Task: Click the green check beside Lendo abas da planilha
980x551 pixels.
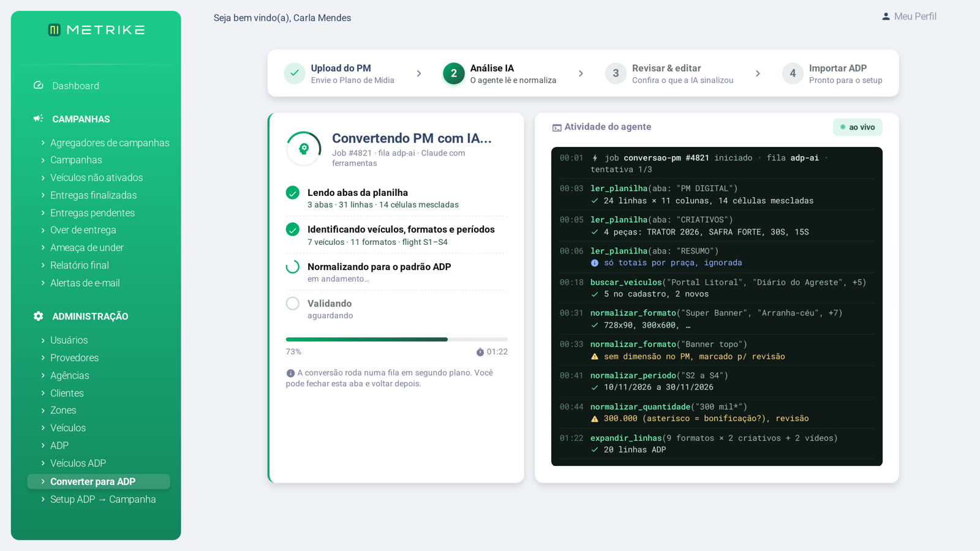Action: [x=293, y=193]
